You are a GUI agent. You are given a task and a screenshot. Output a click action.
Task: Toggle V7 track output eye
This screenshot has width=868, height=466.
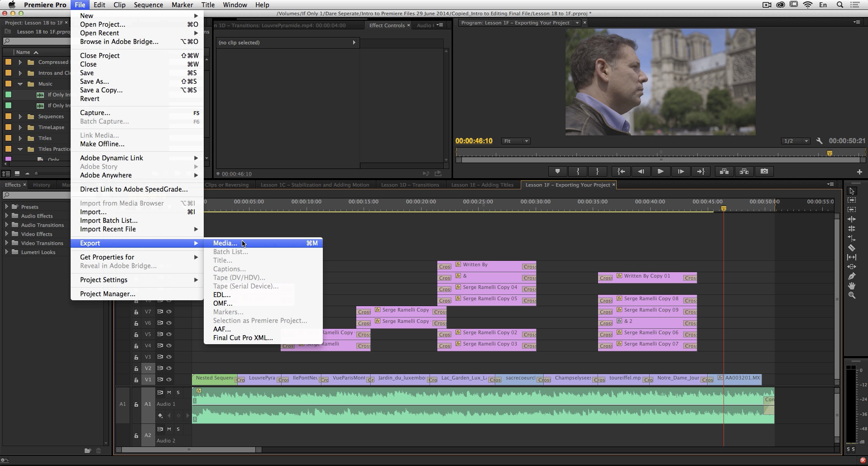[x=169, y=312]
